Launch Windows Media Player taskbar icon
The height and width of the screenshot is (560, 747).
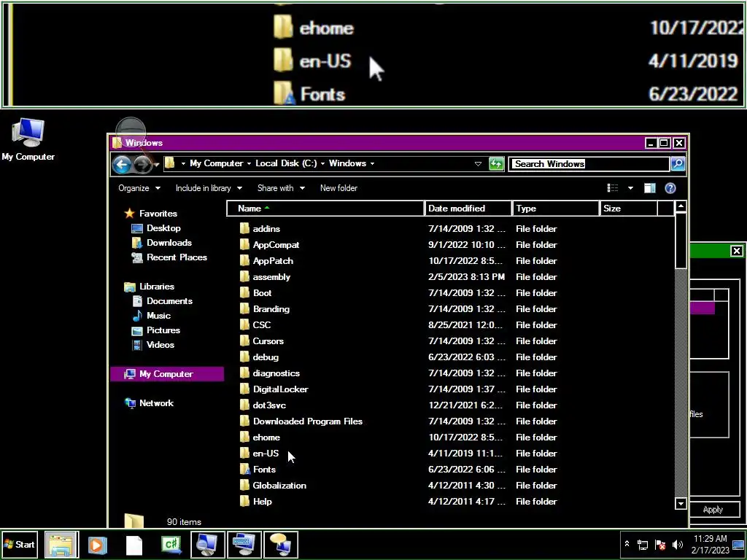(98, 545)
